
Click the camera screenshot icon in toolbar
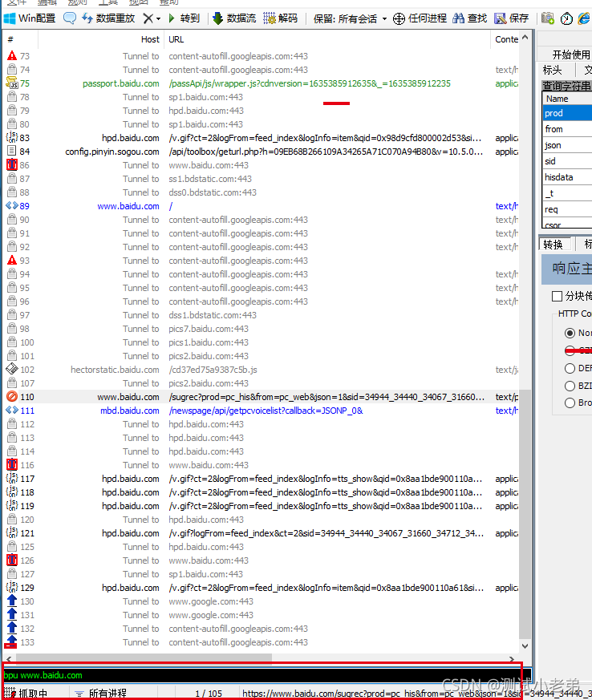548,18
